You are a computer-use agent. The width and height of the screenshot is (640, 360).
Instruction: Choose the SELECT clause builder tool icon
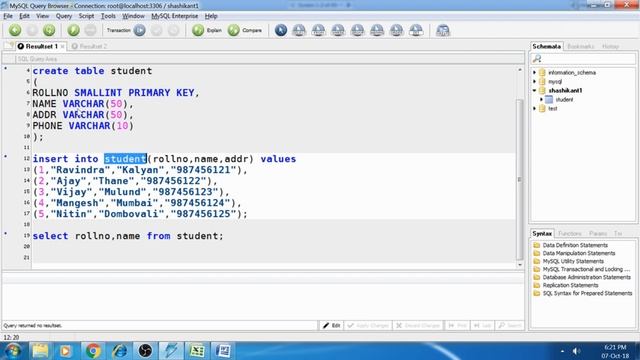(x=299, y=30)
